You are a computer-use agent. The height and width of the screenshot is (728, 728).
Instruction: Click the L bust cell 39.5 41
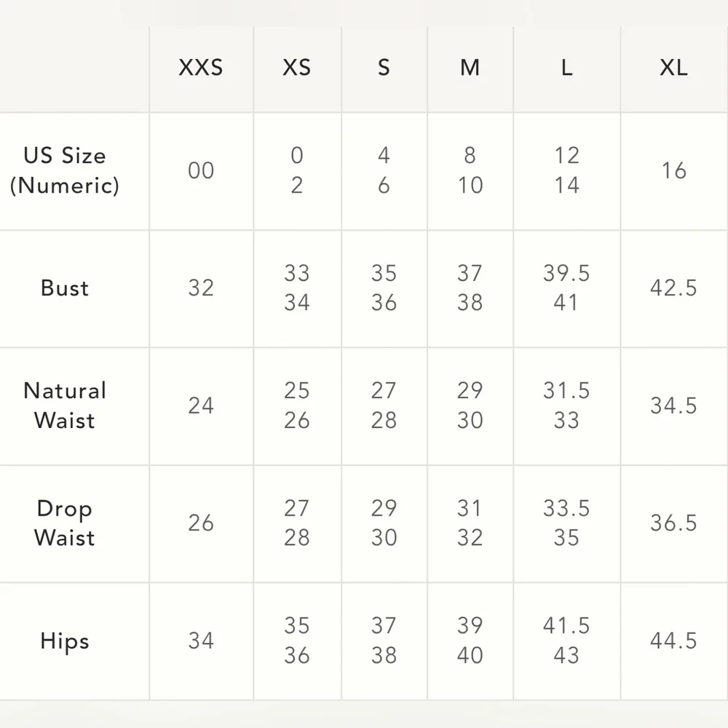566,288
